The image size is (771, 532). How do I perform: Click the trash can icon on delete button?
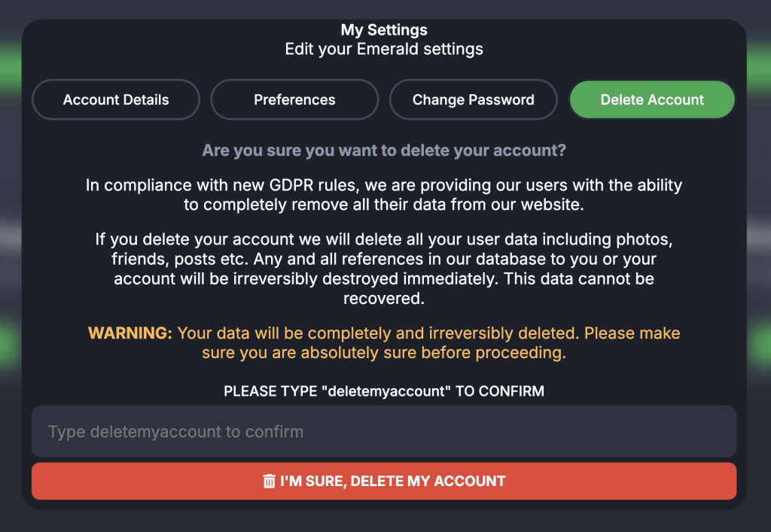click(269, 482)
